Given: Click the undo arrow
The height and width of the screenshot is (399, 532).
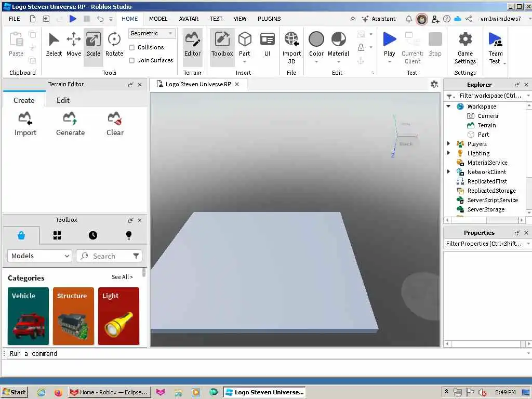Looking at the screenshot, I should pyautogui.click(x=100, y=19).
